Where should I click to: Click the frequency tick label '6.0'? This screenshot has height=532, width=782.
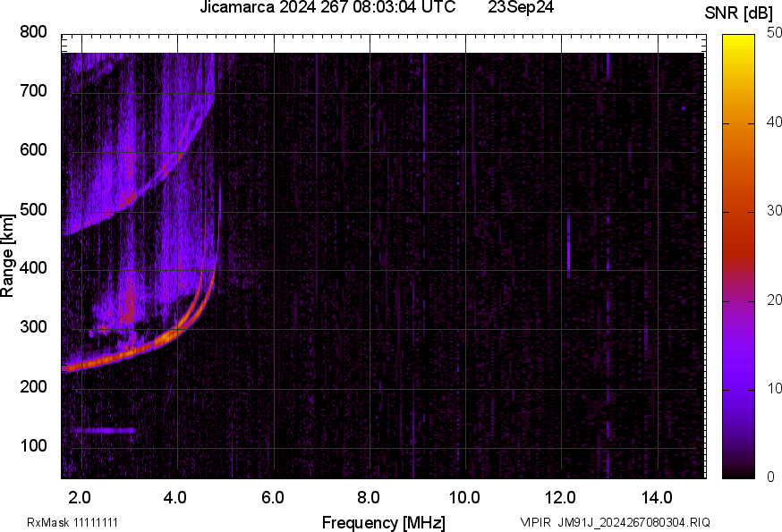[x=272, y=497]
